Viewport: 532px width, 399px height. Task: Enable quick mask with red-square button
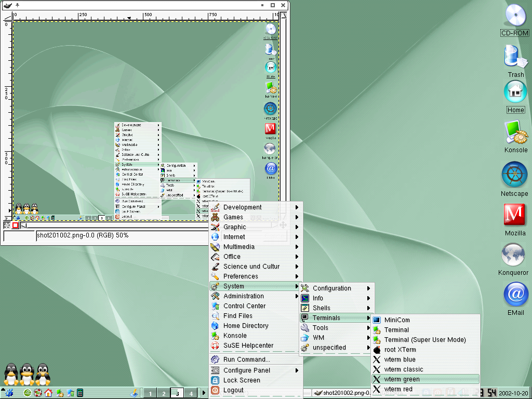(x=15, y=225)
